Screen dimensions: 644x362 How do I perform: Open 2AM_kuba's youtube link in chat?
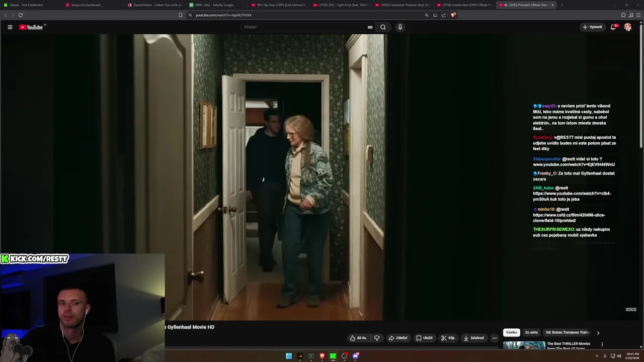[x=572, y=196]
